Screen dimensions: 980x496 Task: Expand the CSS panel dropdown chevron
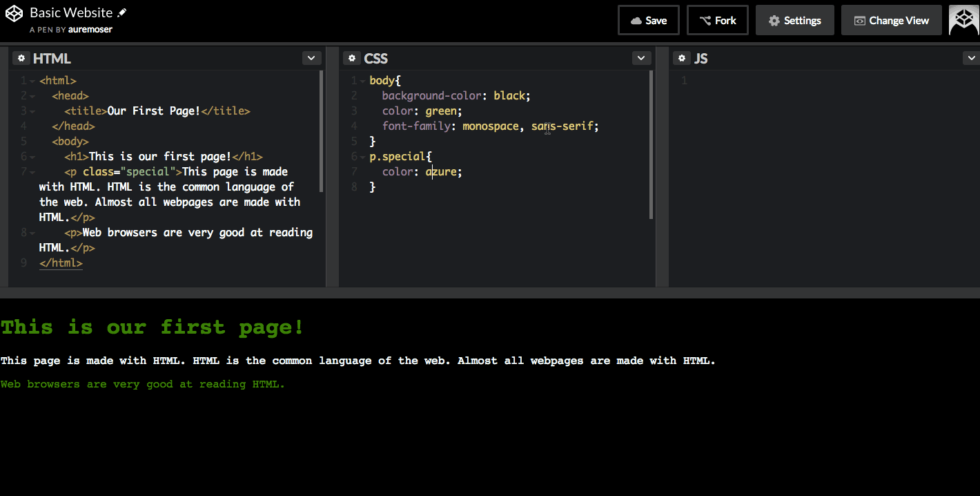(641, 59)
